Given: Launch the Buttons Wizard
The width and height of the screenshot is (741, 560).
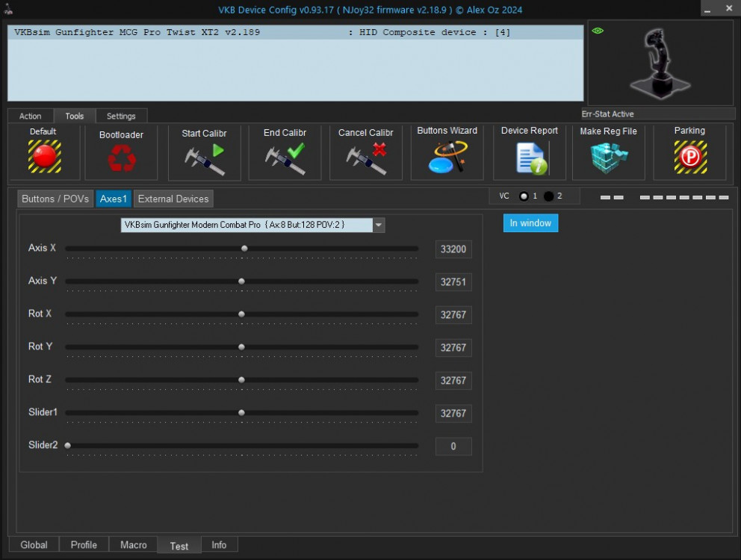Looking at the screenshot, I should coord(446,157).
